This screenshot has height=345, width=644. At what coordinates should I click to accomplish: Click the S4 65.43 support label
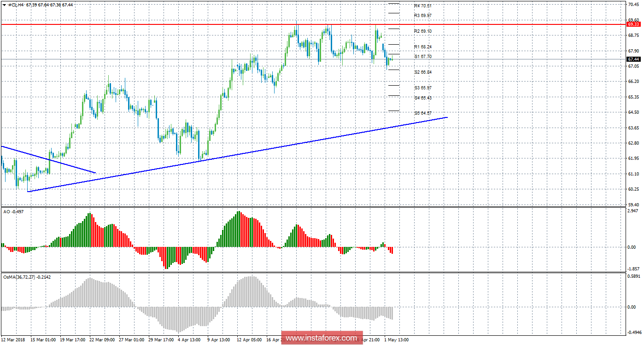tap(422, 98)
